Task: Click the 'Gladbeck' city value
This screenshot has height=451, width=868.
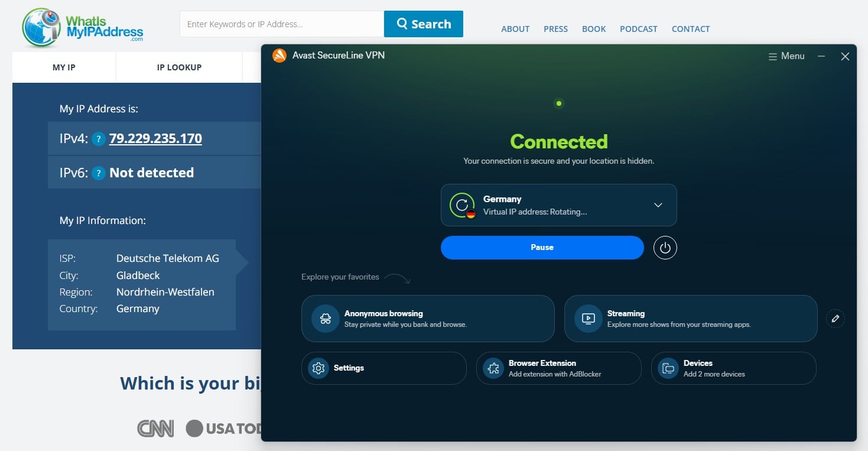Action: (x=138, y=275)
